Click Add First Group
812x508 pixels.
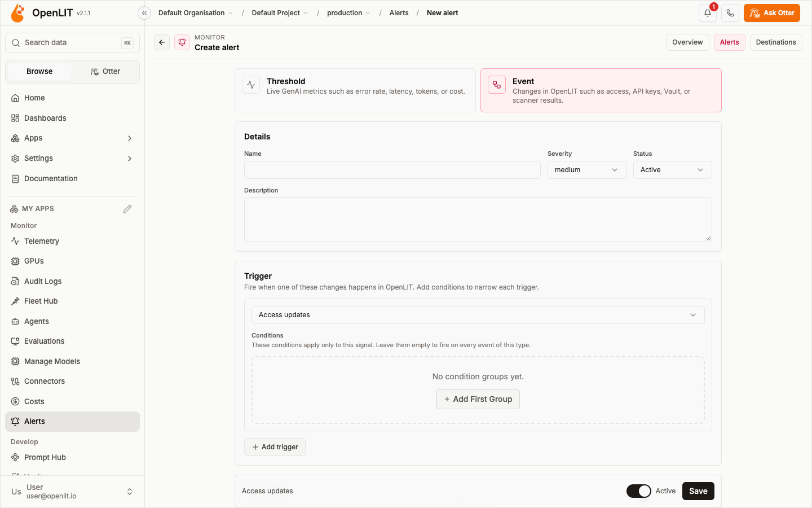pos(478,399)
